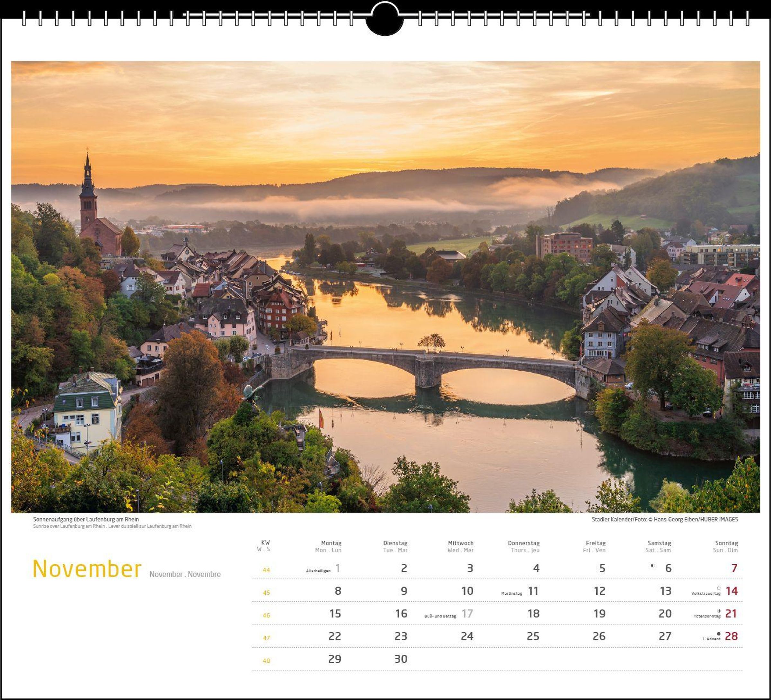Click Sunday 14 Volkstrauertag date
The width and height of the screenshot is (771, 700).
click(731, 591)
